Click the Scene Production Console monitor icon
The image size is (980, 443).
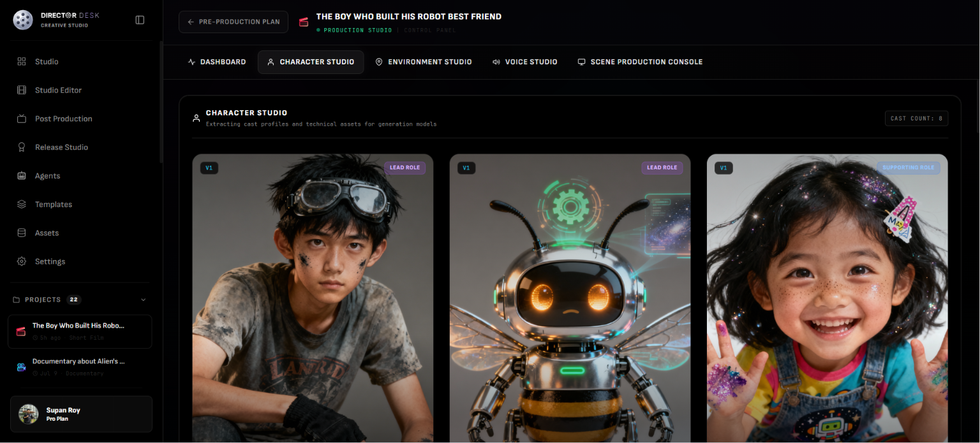tap(581, 62)
